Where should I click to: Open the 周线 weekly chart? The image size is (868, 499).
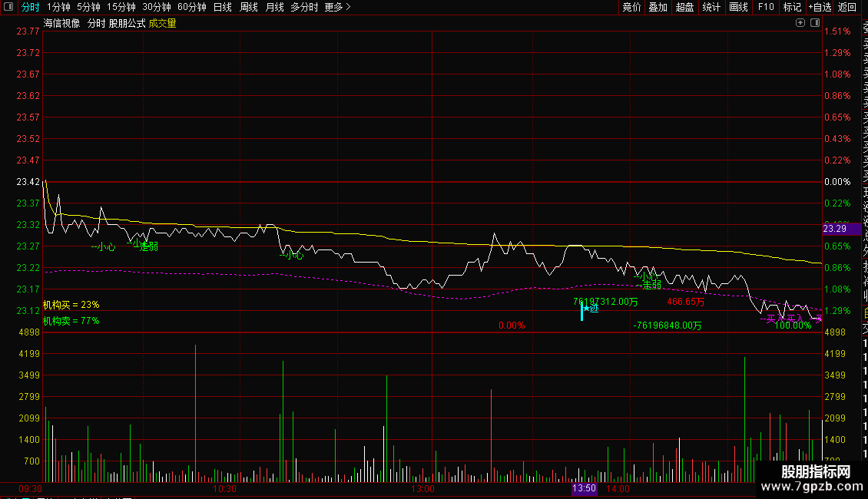tap(249, 7)
